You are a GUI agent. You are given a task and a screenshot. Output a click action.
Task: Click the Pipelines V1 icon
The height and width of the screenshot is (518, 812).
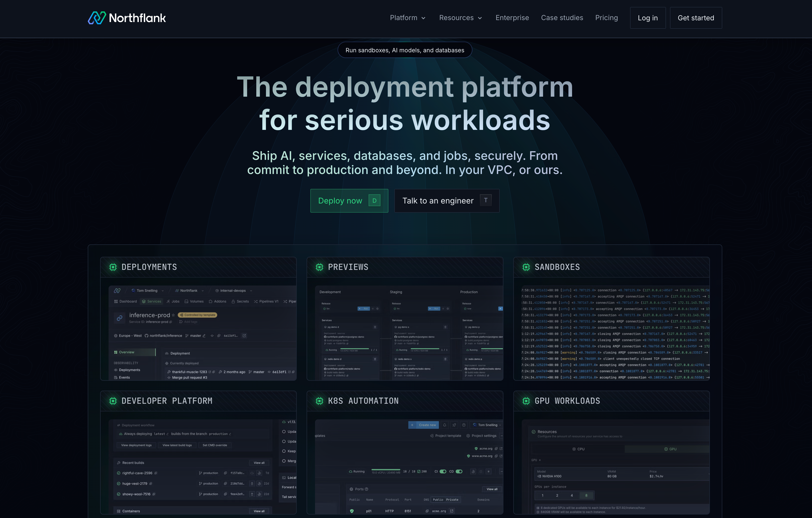[x=256, y=301]
